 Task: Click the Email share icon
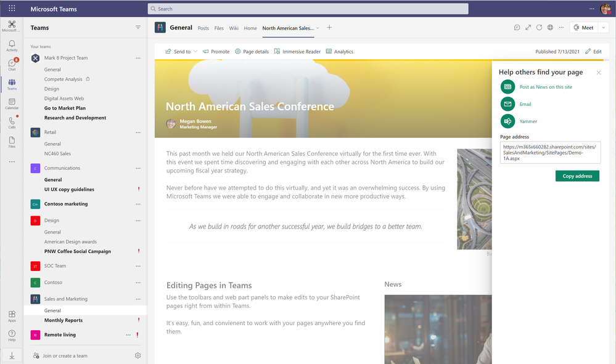(507, 104)
